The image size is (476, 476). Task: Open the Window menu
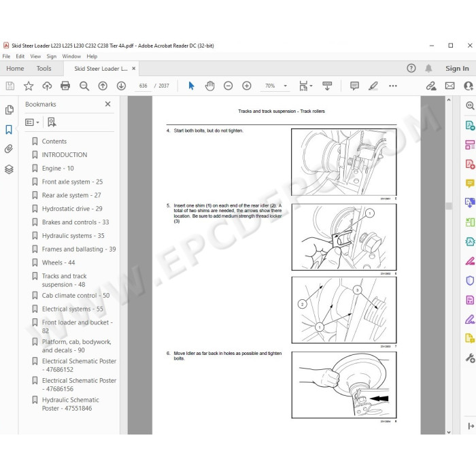(71, 56)
